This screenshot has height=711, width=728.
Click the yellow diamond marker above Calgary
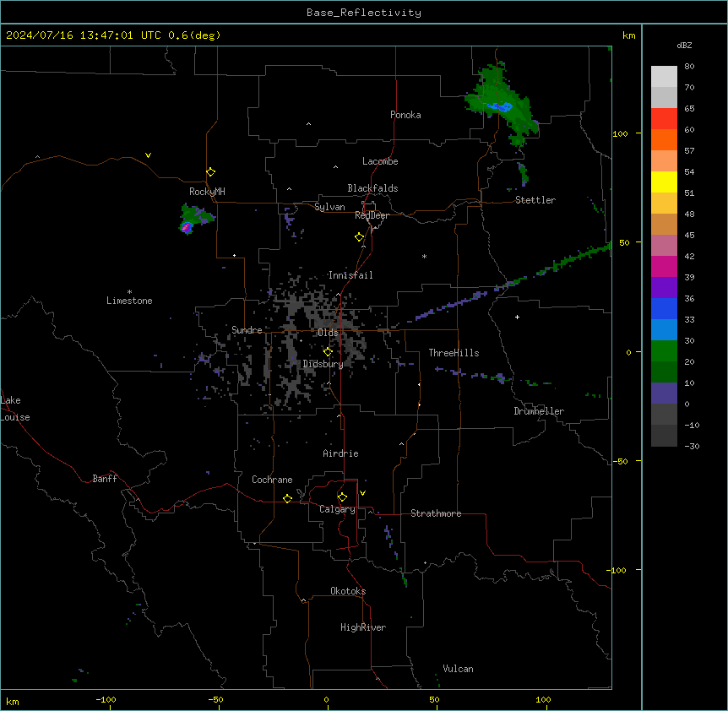point(342,497)
